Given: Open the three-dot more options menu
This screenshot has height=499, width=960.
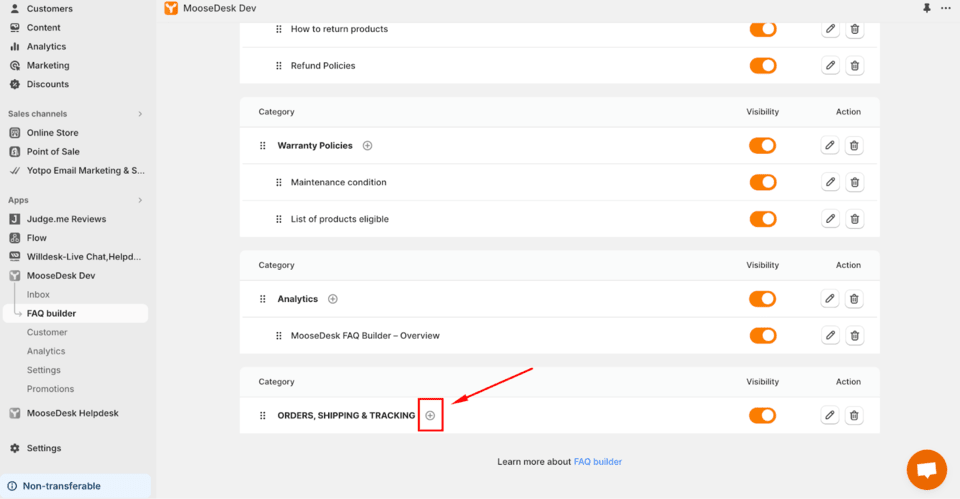Looking at the screenshot, I should [946, 8].
